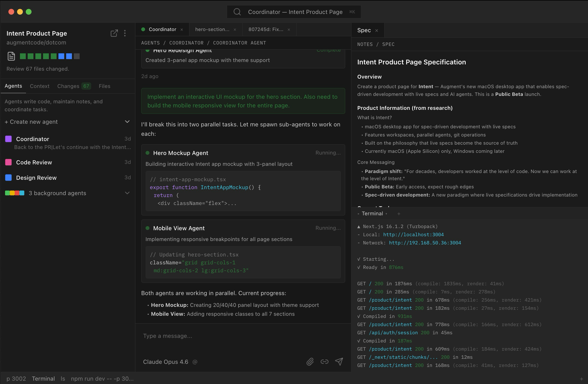Click the paperclip attach file icon

[310, 362]
